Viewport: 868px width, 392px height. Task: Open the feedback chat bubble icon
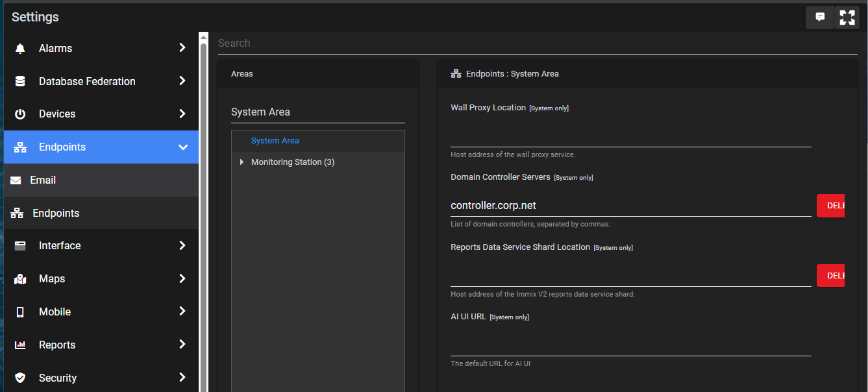(820, 18)
